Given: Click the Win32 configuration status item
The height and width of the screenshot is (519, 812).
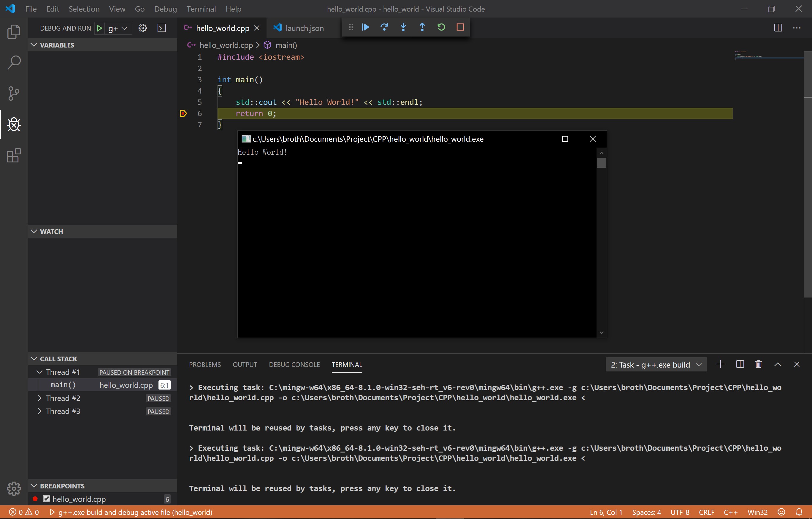Looking at the screenshot, I should click(757, 512).
